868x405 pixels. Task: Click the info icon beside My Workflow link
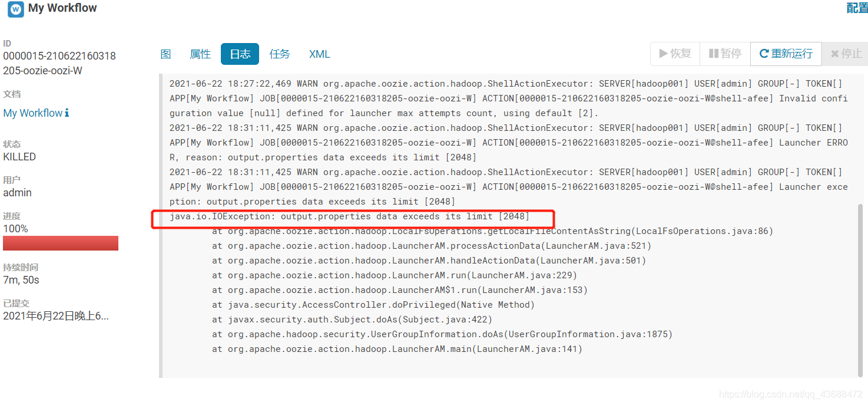point(67,113)
